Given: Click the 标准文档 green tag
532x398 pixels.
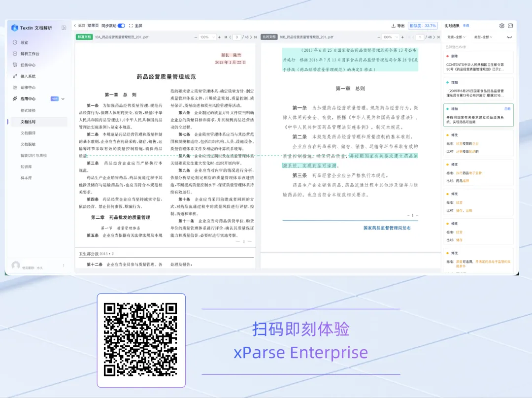Looking at the screenshot, I should pos(84,37).
